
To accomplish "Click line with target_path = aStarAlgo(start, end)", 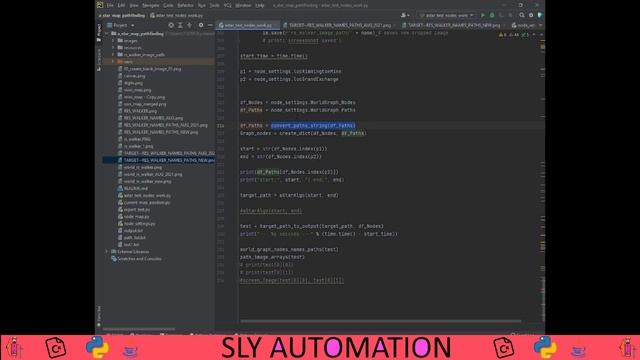I will 289,196.
